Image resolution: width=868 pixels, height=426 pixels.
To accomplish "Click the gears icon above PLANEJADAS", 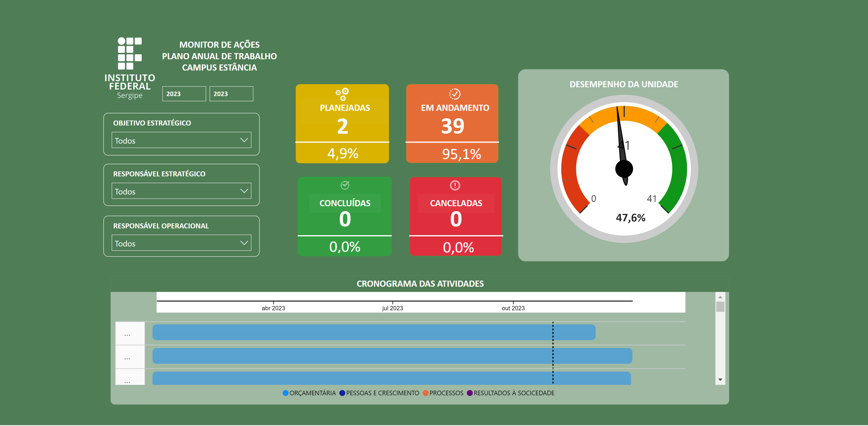I will [x=342, y=94].
